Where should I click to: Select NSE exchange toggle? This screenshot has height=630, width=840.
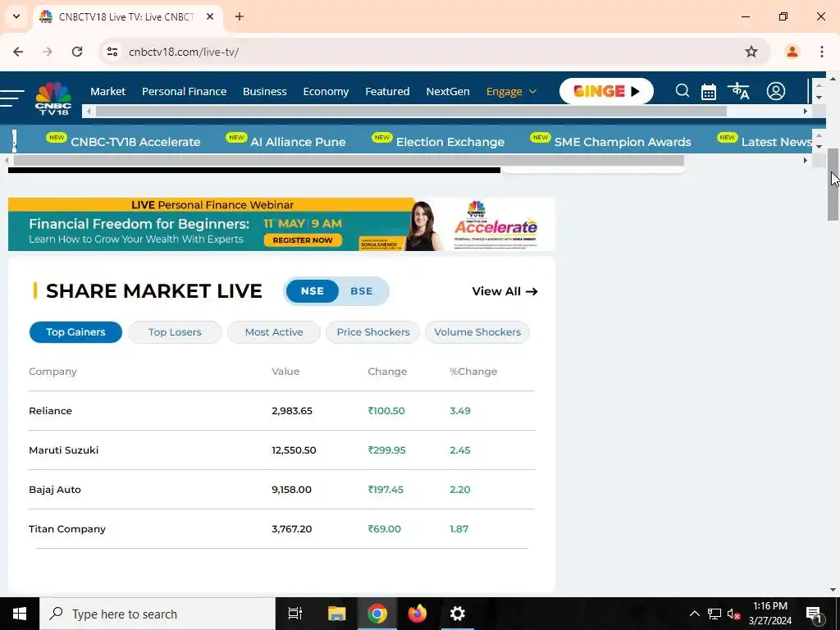pyautogui.click(x=313, y=291)
